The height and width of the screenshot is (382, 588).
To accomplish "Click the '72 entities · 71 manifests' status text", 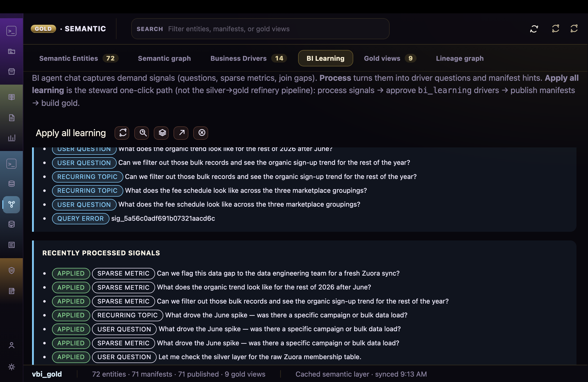I will pos(179,374).
